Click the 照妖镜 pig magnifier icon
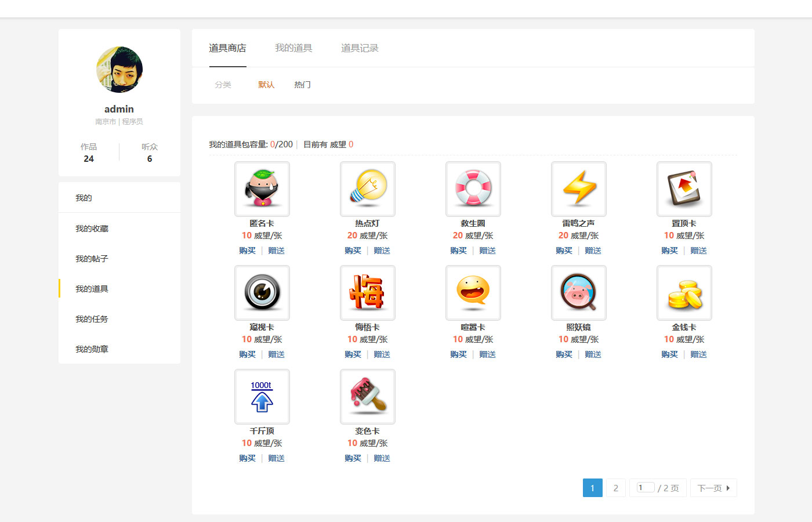812x522 pixels. 579,293
